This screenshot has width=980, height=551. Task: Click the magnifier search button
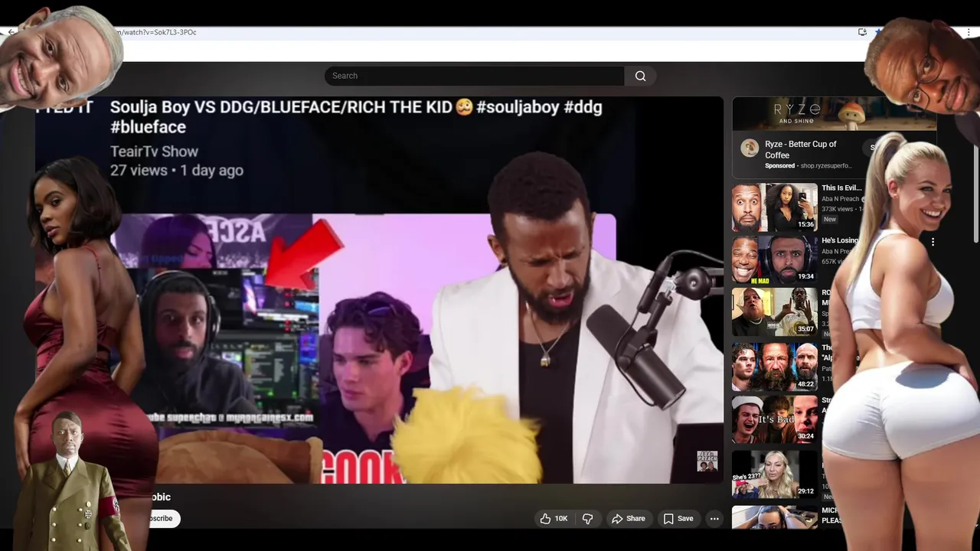[640, 76]
